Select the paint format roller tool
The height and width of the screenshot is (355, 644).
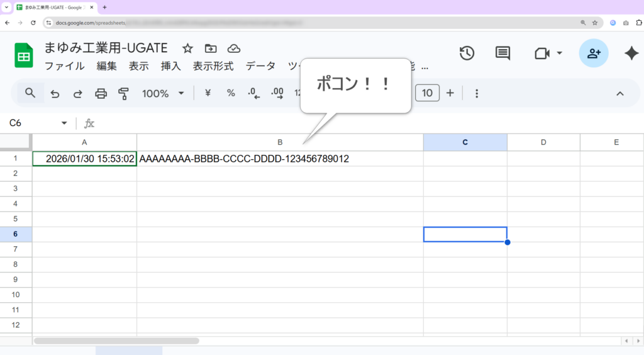pos(123,93)
